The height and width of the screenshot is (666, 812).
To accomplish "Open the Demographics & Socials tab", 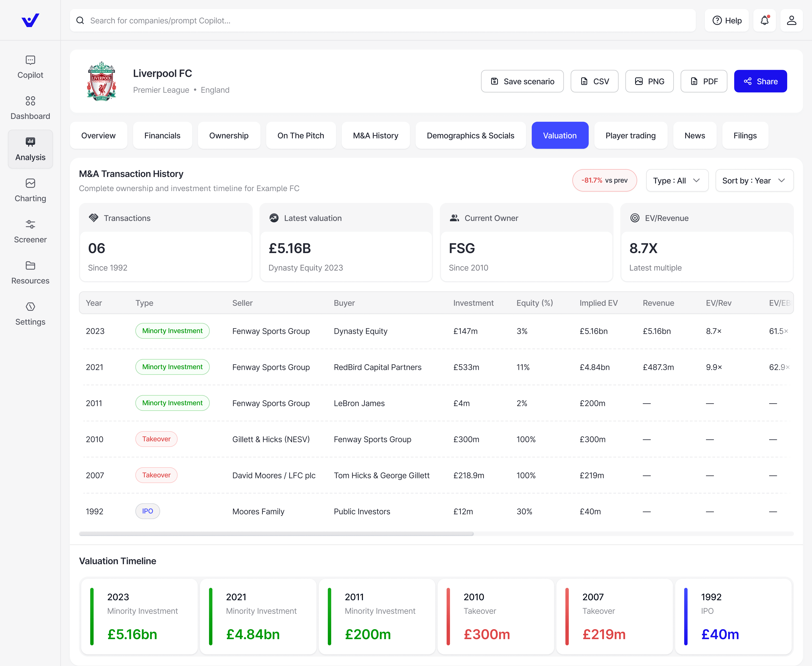I will tap(471, 135).
